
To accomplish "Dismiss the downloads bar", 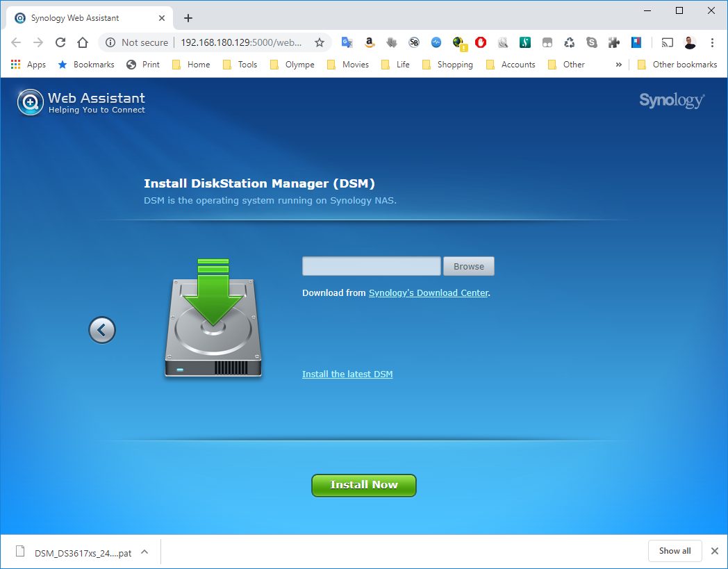I will click(715, 551).
